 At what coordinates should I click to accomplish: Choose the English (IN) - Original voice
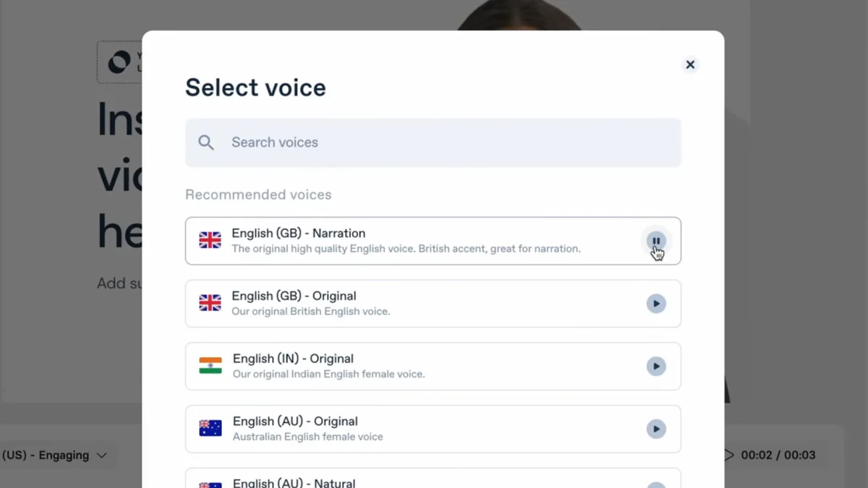(405, 367)
